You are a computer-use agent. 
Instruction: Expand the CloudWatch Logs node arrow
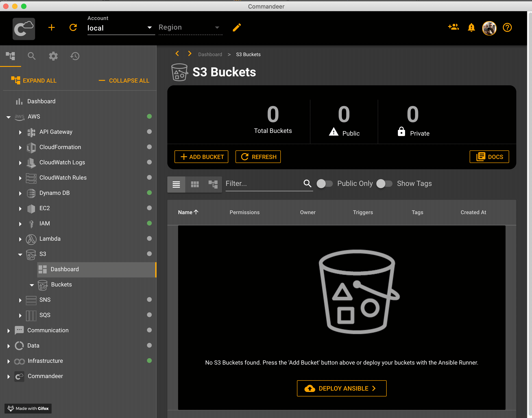[x=20, y=163]
